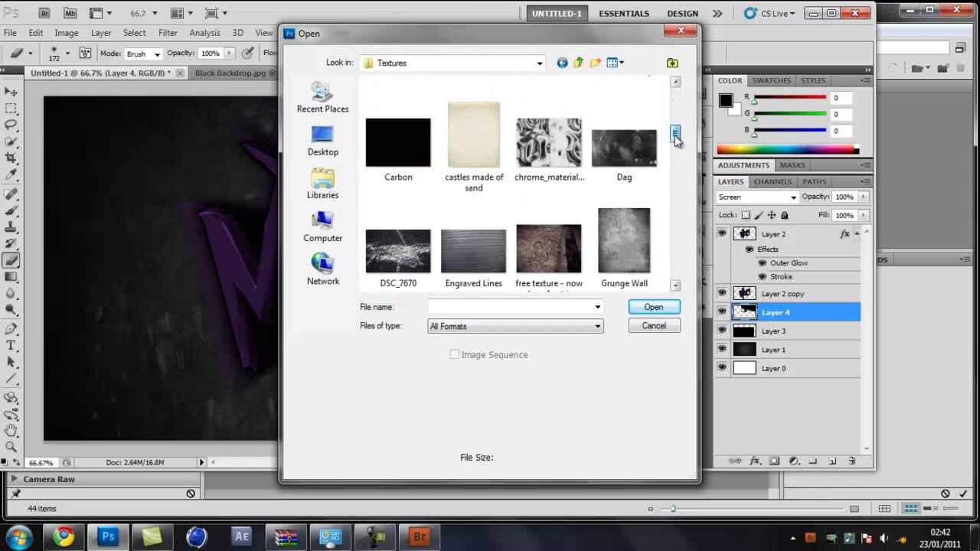The image size is (980, 551).
Task: Go up one folder level in Open dialog
Action: point(578,63)
